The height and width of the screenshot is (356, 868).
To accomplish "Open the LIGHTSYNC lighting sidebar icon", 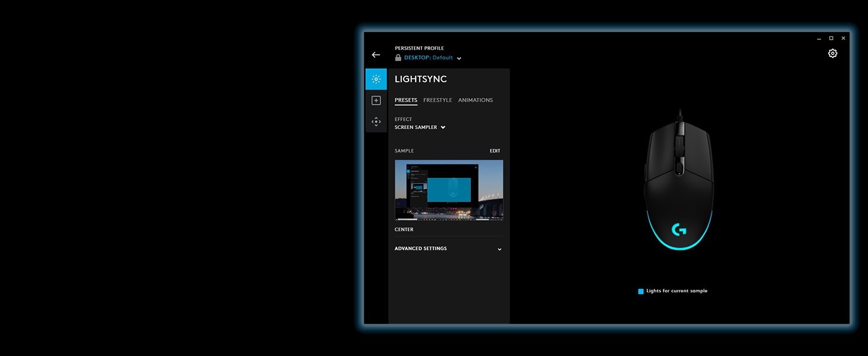I will click(x=376, y=79).
